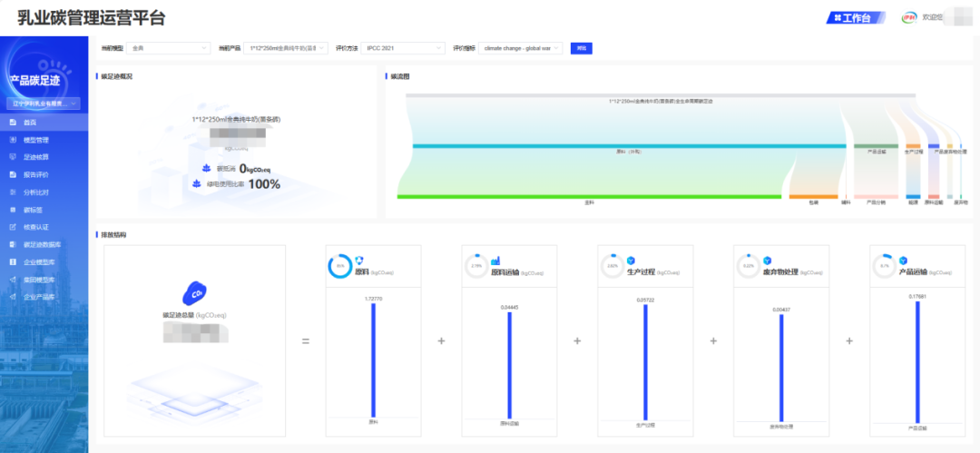Click the blue CO₂ cloud icon
Viewport: 980px width, 453px height.
point(193,294)
